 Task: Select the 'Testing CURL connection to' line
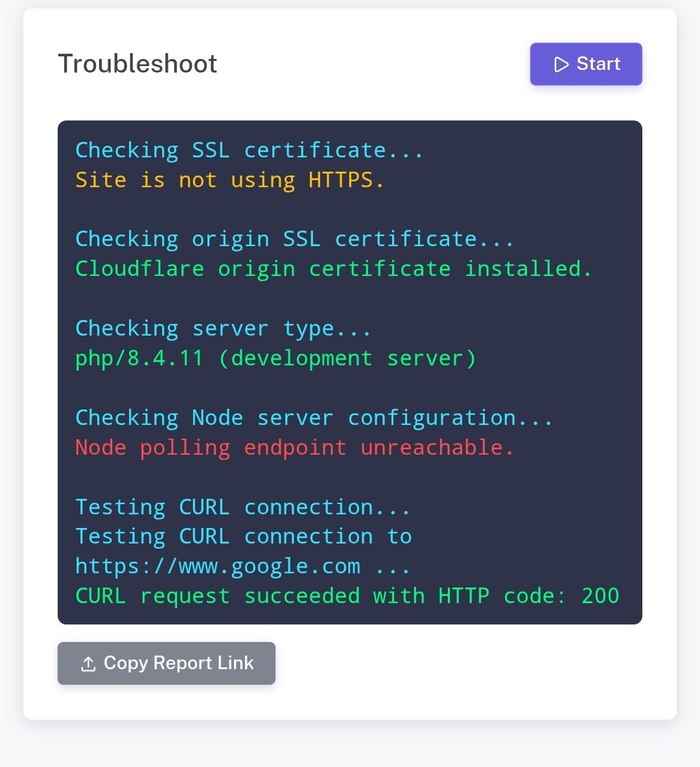point(244,536)
